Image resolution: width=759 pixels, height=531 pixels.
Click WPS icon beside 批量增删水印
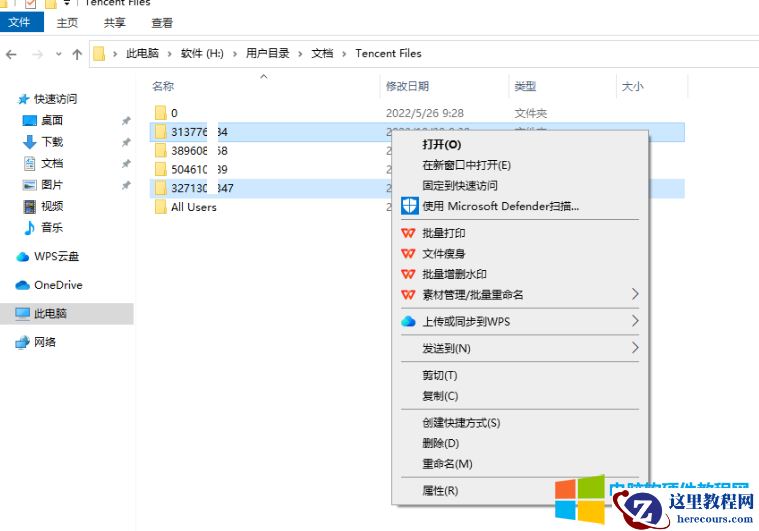pos(408,274)
